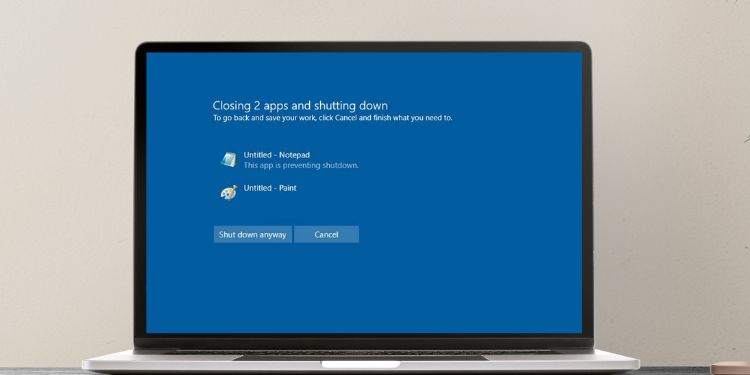750x375 pixels.
Task: Click the word 'Paint' in the app list
Action: pyautogui.click(x=287, y=188)
